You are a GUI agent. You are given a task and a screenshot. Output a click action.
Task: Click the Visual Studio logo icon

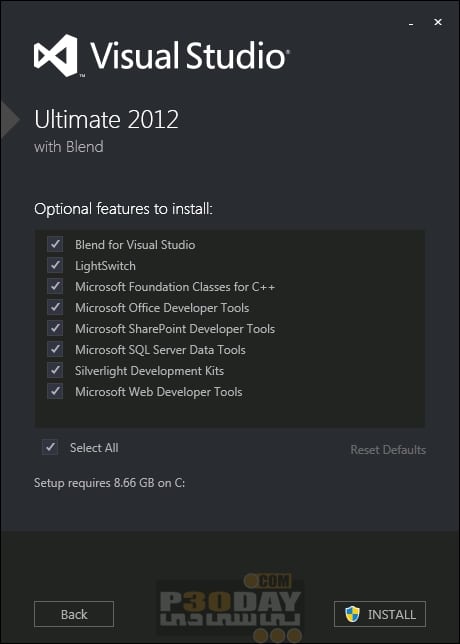[56, 55]
